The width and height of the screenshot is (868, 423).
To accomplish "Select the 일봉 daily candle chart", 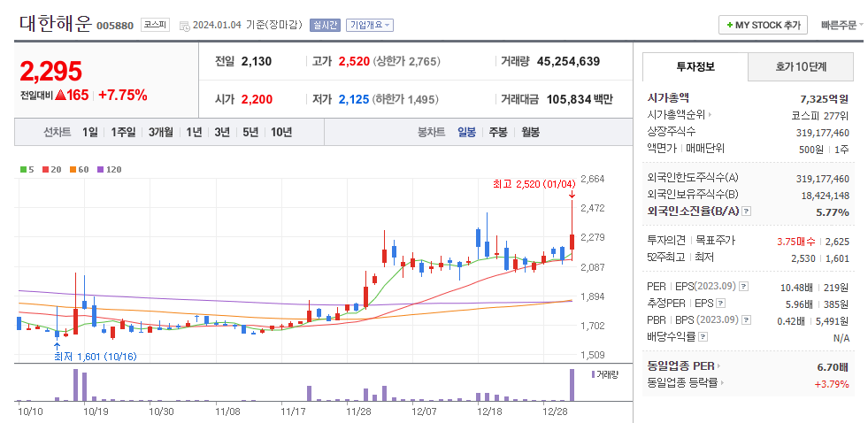I will tap(466, 133).
